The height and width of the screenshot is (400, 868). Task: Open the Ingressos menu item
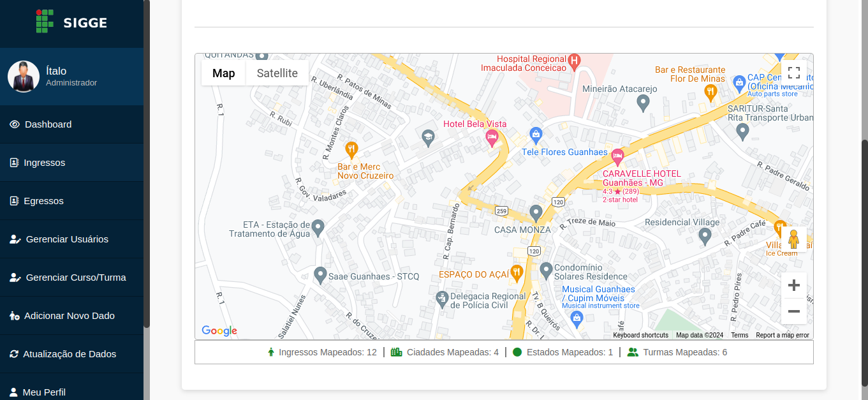pos(71,163)
